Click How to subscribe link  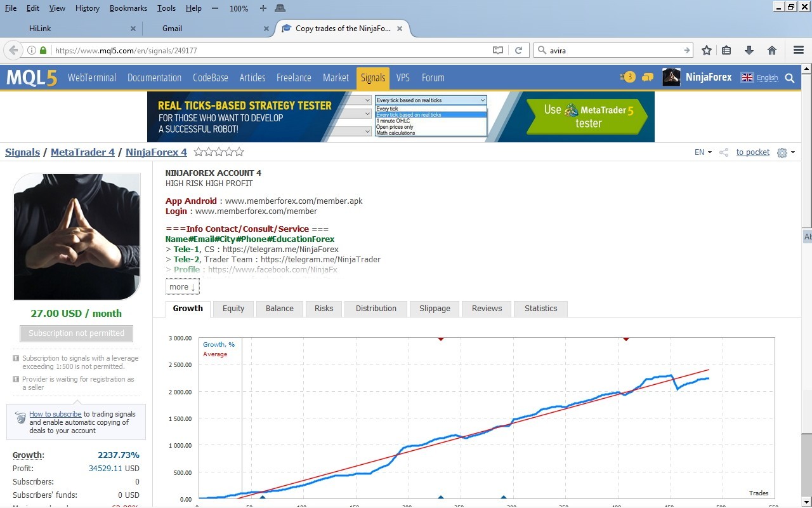[55, 414]
